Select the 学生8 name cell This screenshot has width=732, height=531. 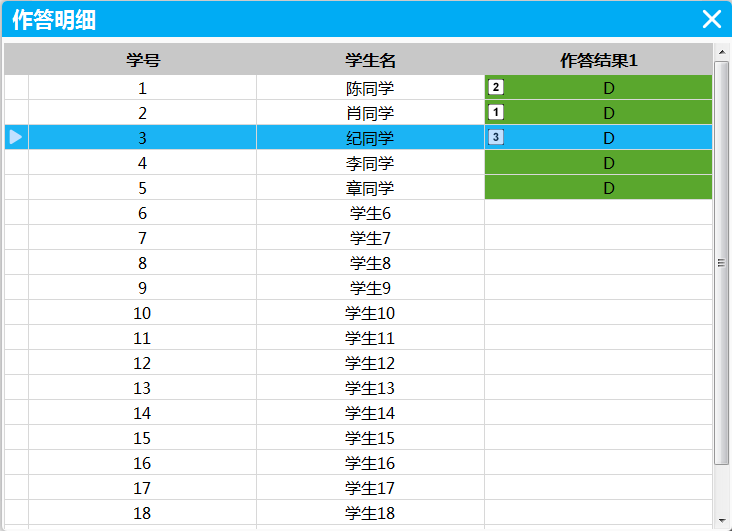[x=370, y=263]
